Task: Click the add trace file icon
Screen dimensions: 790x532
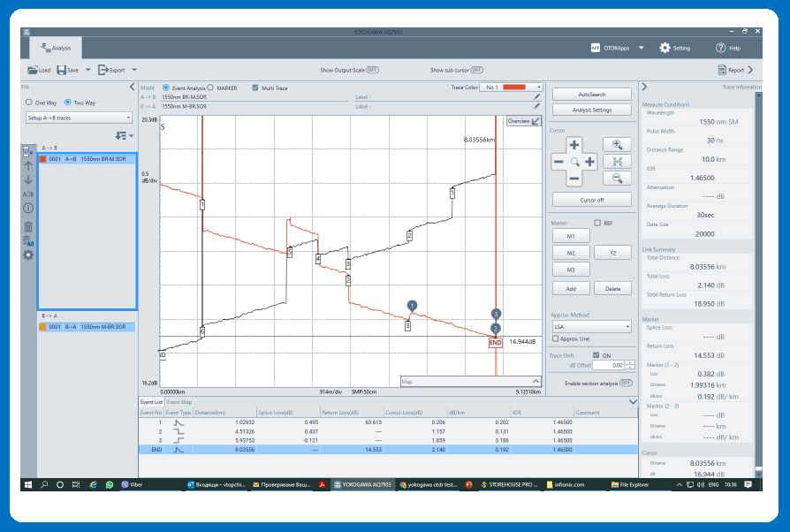Action: 27,150
